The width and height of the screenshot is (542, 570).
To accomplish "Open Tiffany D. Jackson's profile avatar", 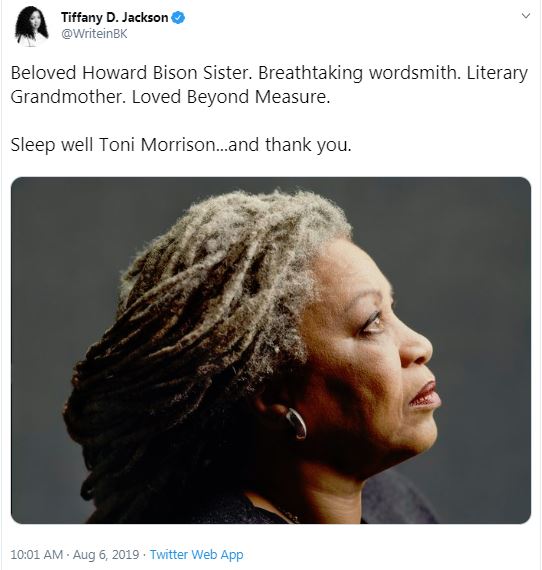I will click(32, 26).
